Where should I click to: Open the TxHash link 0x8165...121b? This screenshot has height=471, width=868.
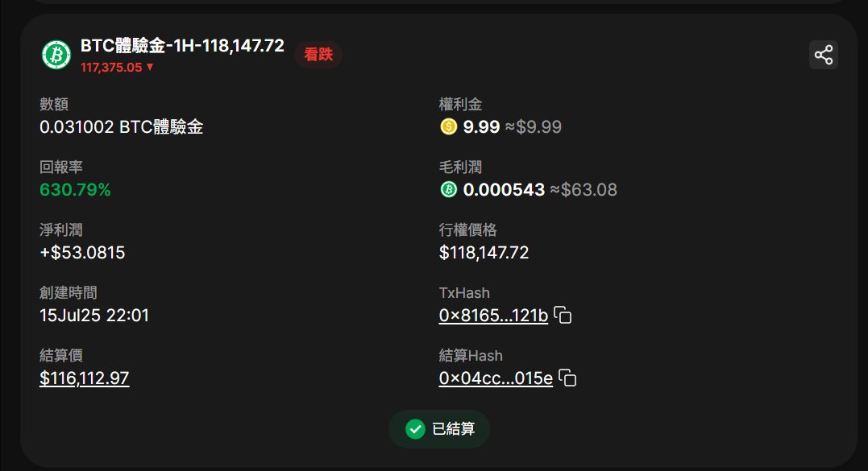pos(493,315)
